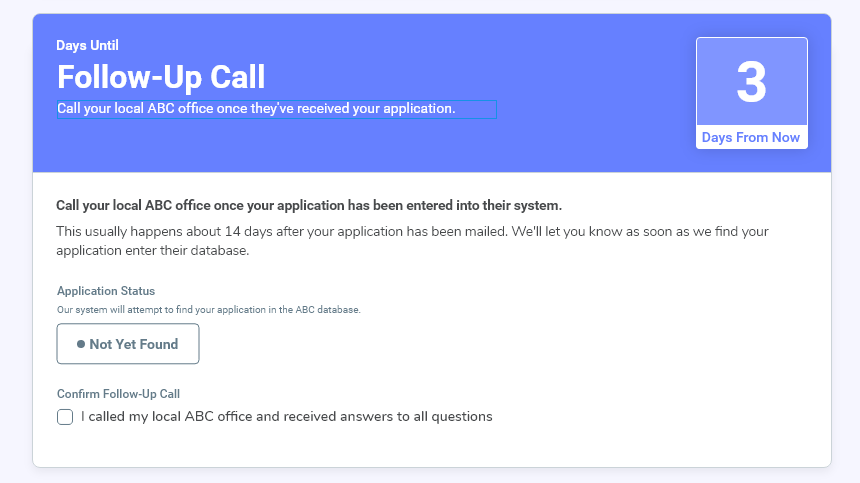Click the bold 'Call your local ABC office' instruction
This screenshot has width=860, height=483.
coord(309,206)
